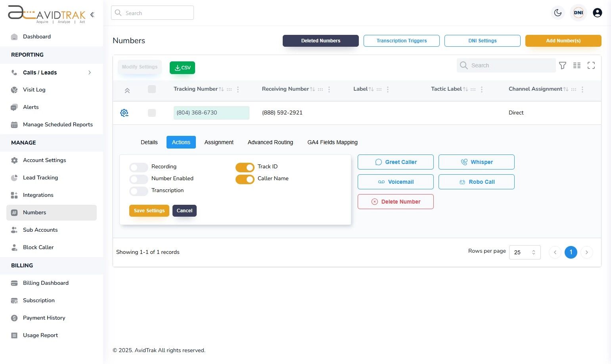Screen dimensions: 611x364
Task: Open the gear settings for the tracking number row
Action: 124,112
